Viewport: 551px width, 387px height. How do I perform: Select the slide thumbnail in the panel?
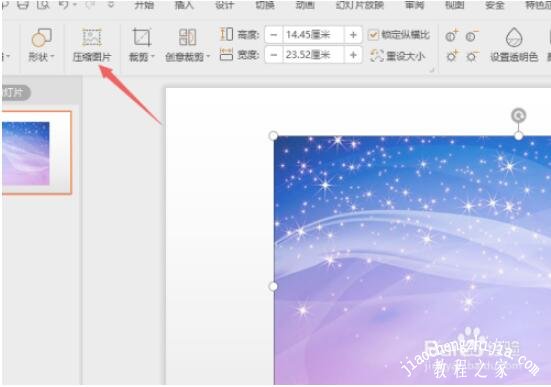tap(36, 153)
